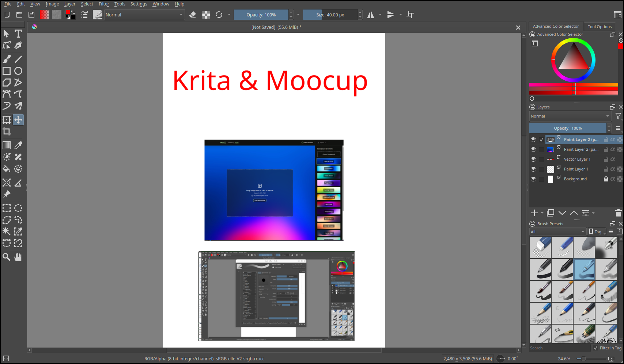Switch to the Tool Options tab

tap(600, 26)
